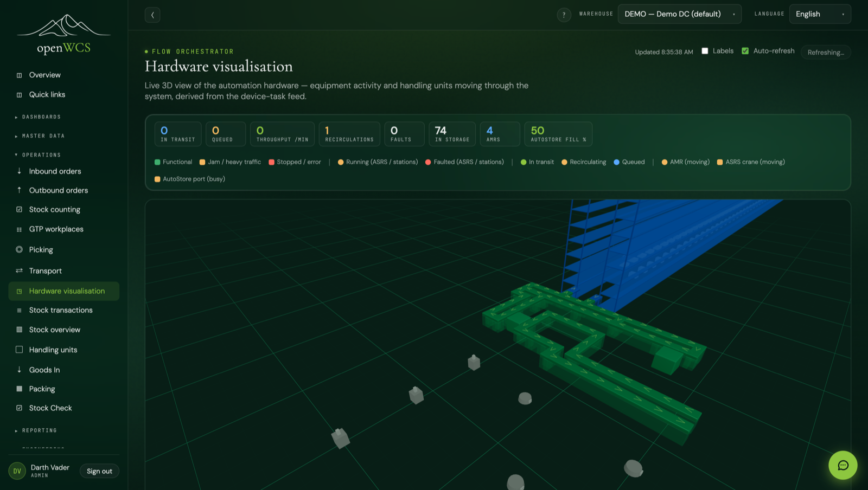Open the Warehouse DEMO dropdown
Image resolution: width=868 pixels, height=490 pixels.
tap(679, 14)
